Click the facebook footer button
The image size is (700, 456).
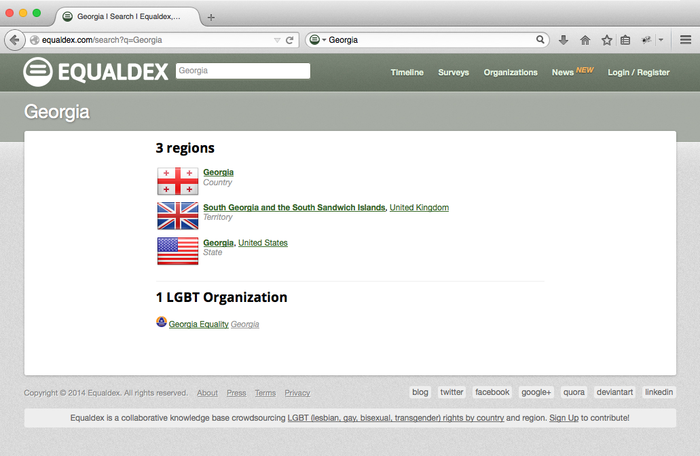[492, 392]
